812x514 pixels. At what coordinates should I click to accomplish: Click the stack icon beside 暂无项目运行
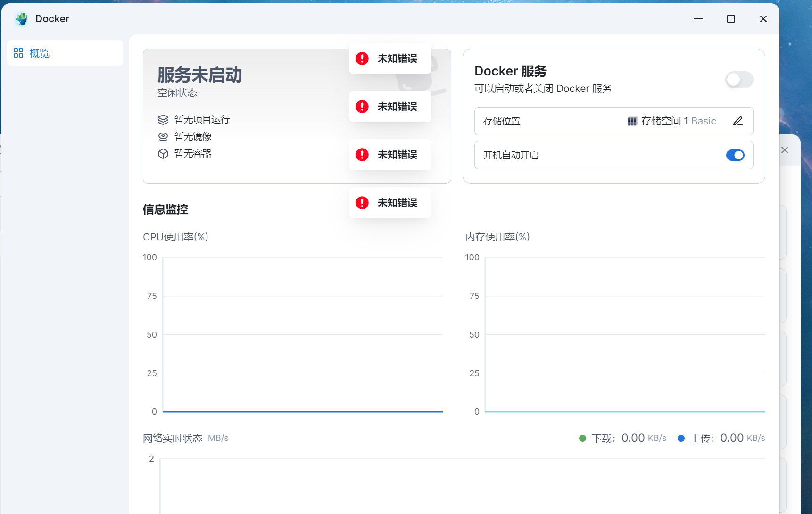(x=163, y=119)
